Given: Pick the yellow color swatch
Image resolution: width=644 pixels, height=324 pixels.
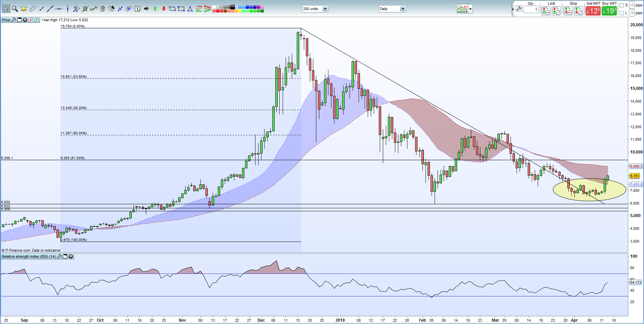Looking at the screenshot, I should point(240,11).
